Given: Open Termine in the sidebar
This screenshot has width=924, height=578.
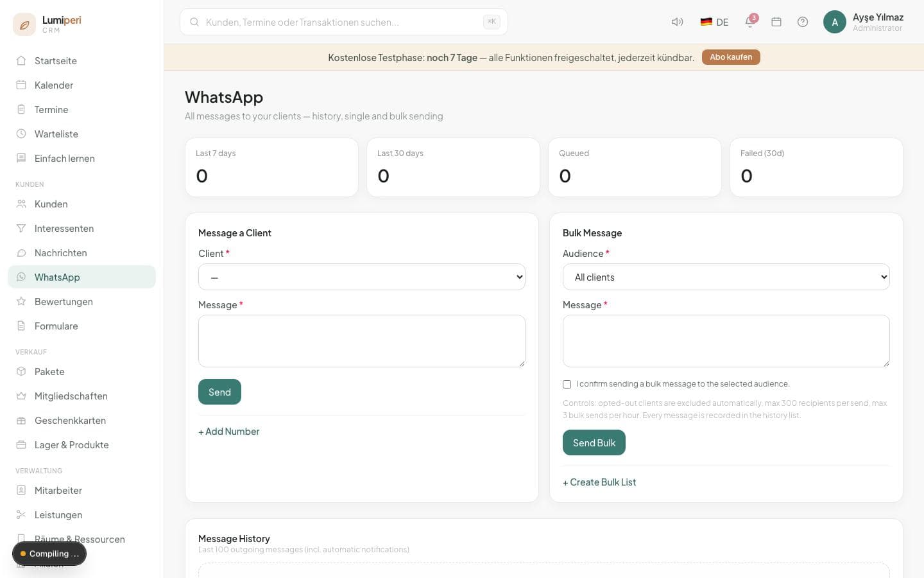Looking at the screenshot, I should tap(82, 110).
